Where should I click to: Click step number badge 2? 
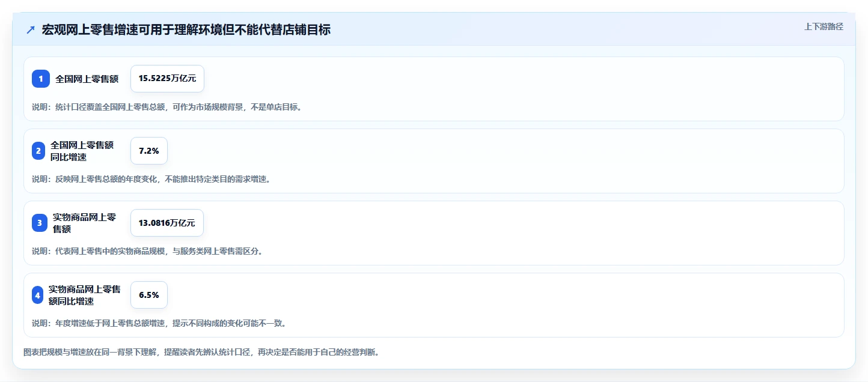point(38,151)
